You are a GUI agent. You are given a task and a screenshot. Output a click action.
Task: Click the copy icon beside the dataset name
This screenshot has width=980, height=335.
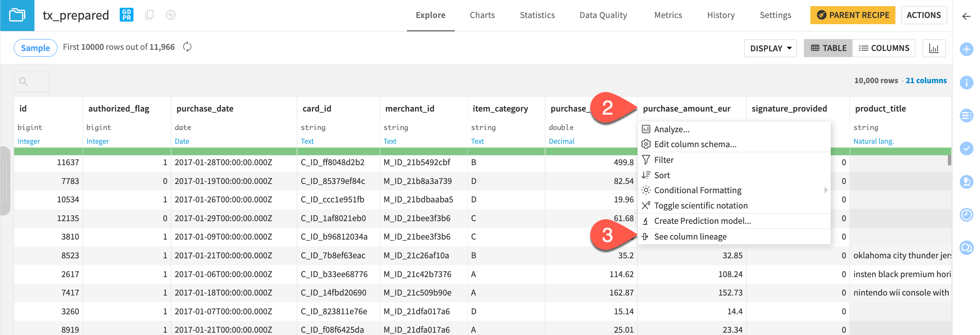click(x=149, y=15)
